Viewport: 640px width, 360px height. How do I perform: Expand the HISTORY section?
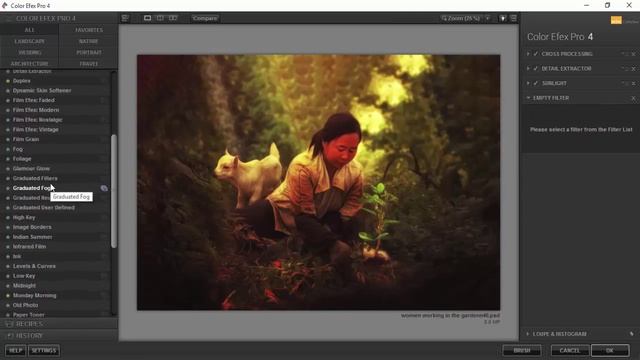point(59,336)
